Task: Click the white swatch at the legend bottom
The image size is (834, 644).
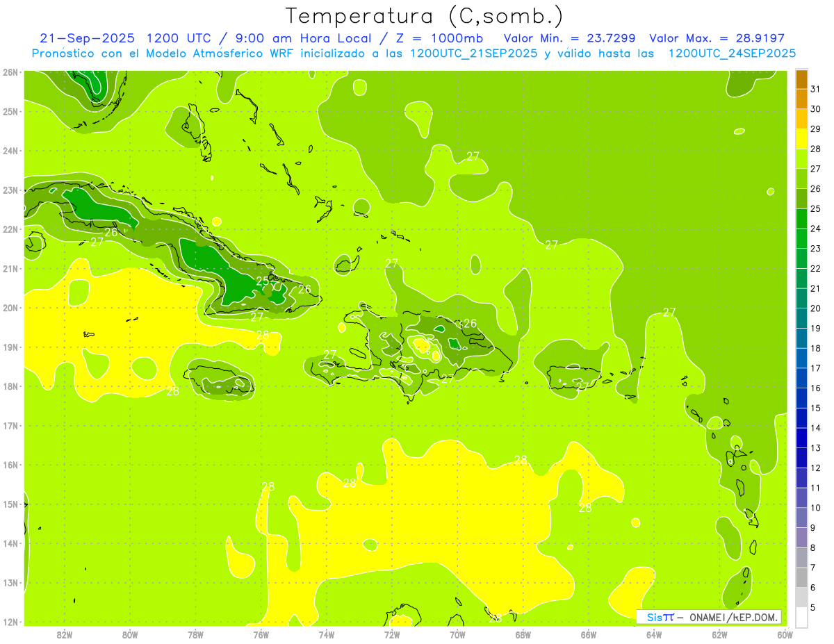Action: [801, 617]
